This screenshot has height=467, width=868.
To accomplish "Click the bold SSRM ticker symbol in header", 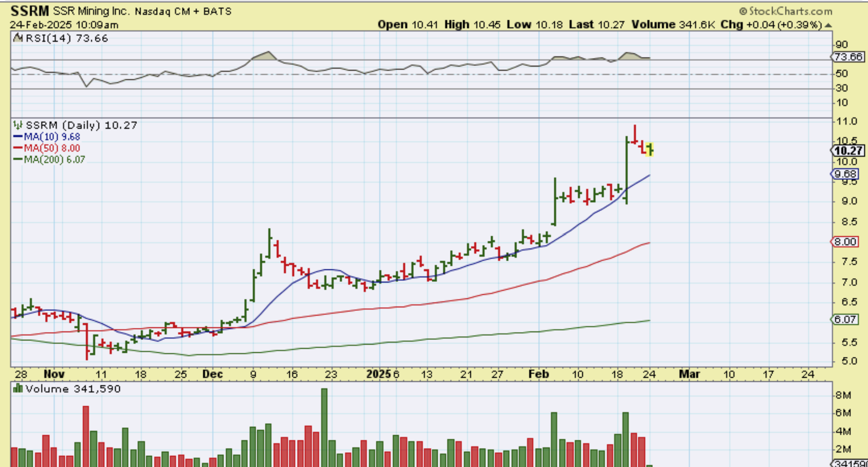I will point(30,11).
